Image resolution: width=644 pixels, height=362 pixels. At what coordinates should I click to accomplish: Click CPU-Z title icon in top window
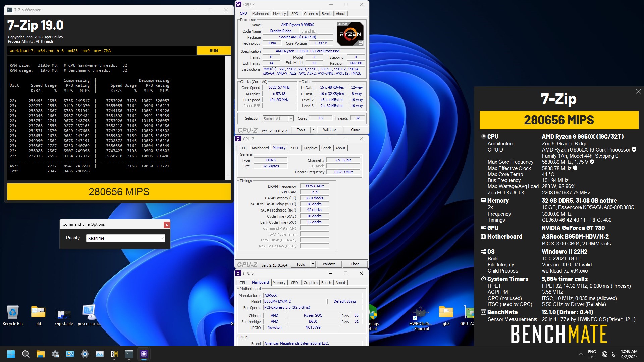click(238, 4)
